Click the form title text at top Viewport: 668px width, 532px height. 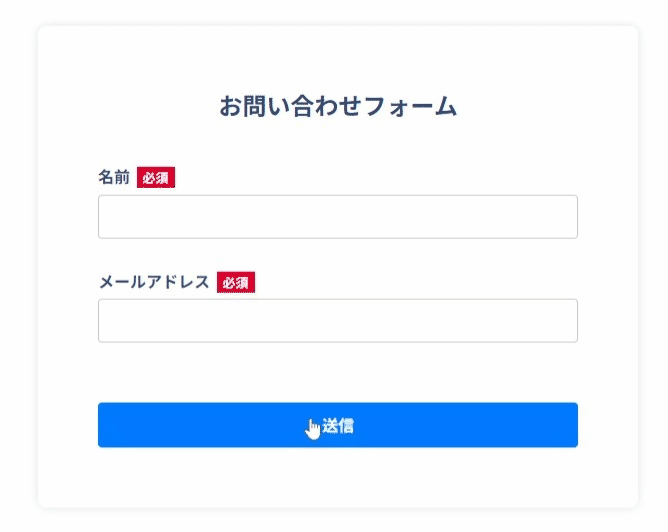(x=338, y=106)
